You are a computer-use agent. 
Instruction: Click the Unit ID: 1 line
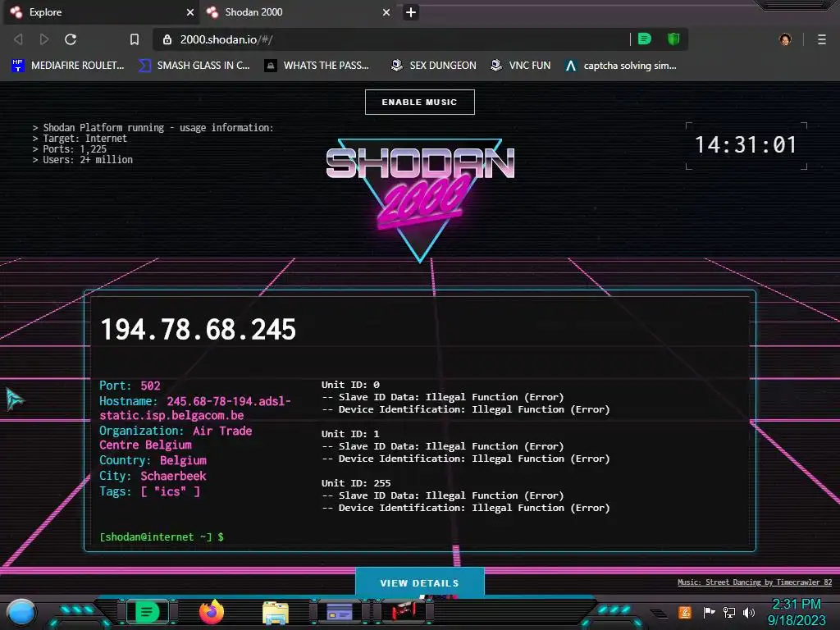coord(350,434)
